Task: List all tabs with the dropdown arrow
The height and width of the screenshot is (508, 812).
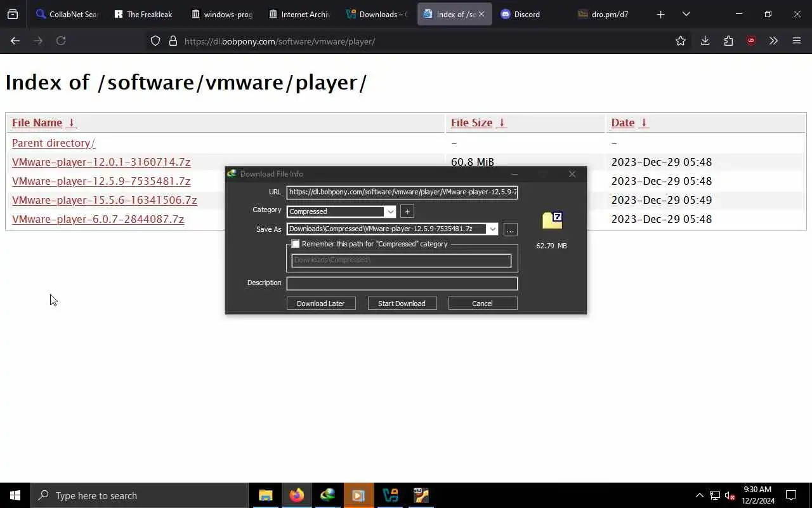Action: [x=686, y=14]
